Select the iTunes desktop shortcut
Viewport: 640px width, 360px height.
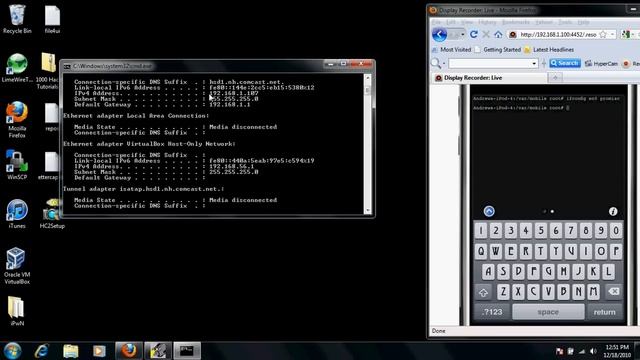(17, 214)
